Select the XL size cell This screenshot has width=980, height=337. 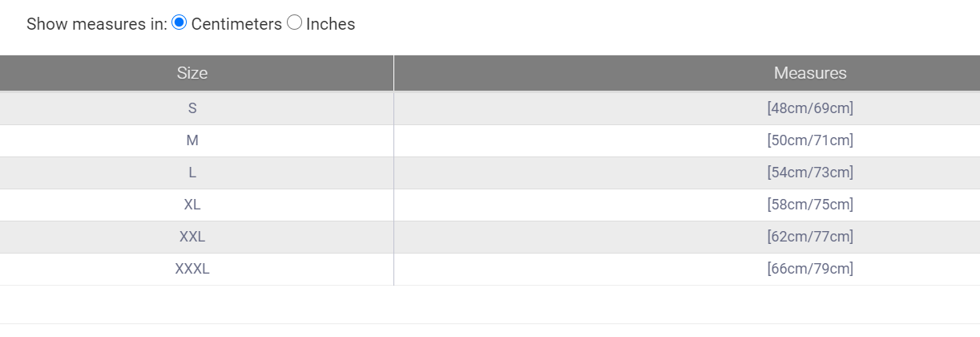tap(192, 205)
